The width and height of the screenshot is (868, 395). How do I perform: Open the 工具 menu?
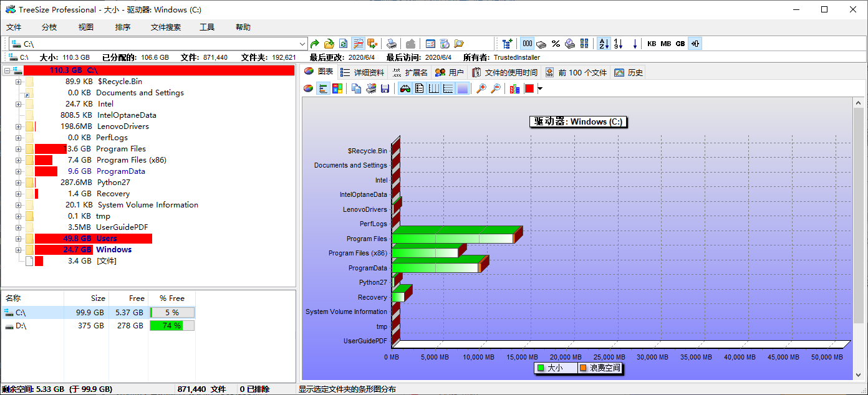coord(207,27)
